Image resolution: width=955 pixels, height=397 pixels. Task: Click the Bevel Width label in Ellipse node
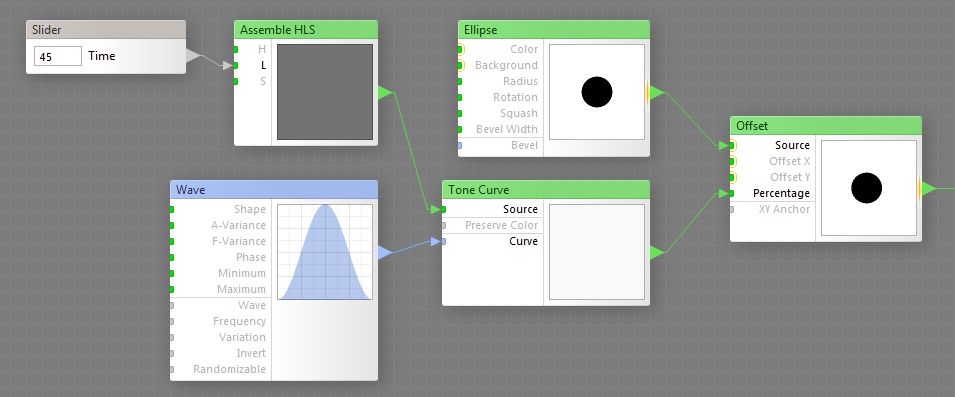[x=507, y=129]
